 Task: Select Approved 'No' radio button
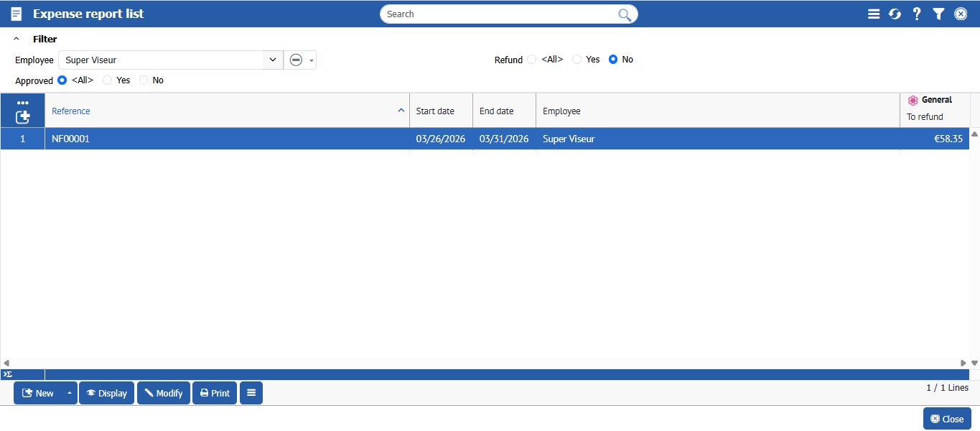click(144, 80)
